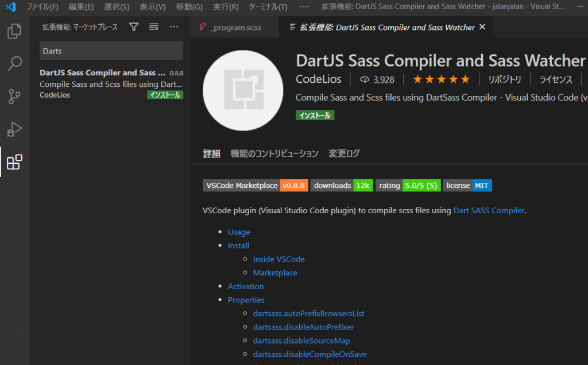Open dartsass.disableSourceMap link
Screen dimensions: 588x365
[301, 341]
